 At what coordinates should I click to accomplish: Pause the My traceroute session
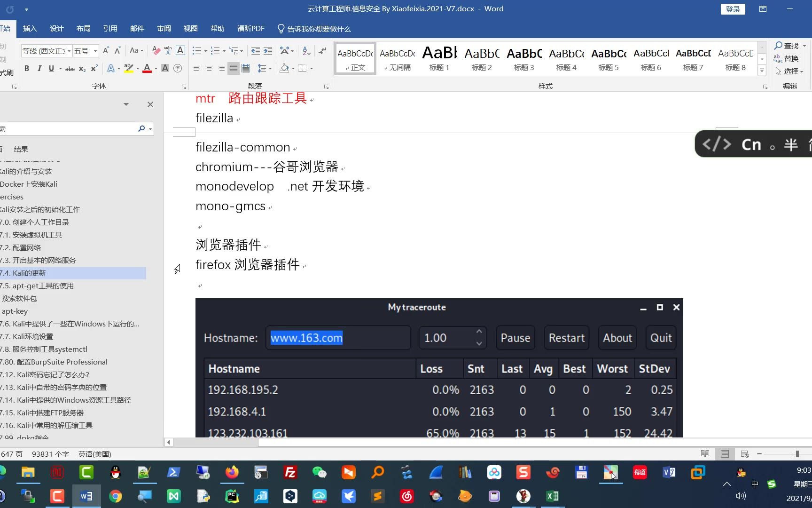coord(515,338)
